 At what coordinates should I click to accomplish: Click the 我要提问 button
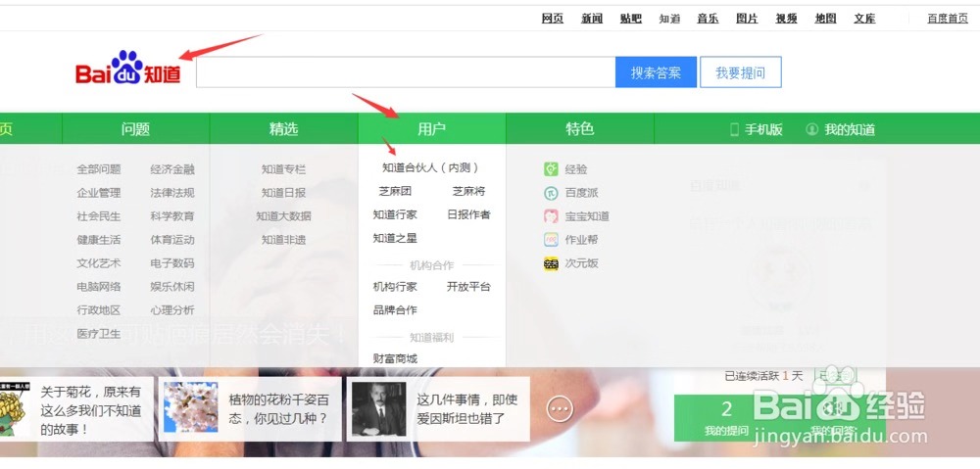click(741, 72)
